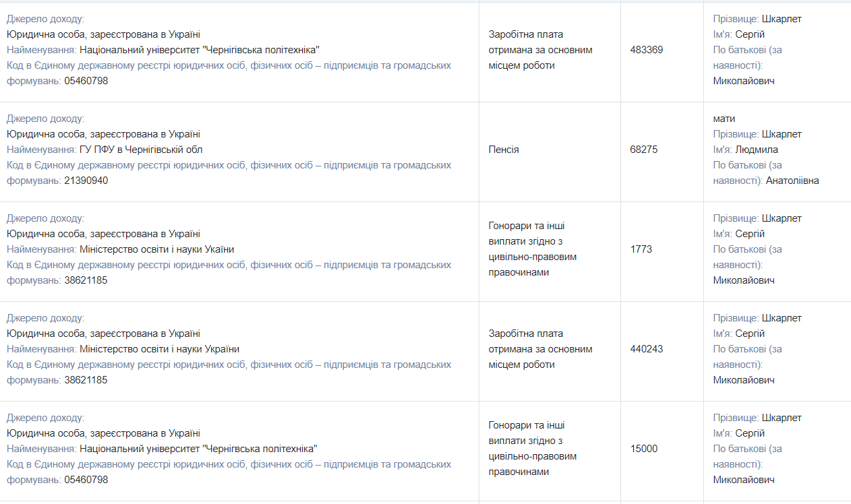Image resolution: width=851 pixels, height=504 pixels.
Task: Click code 05460798 in the 15000 row
Action: point(86,480)
